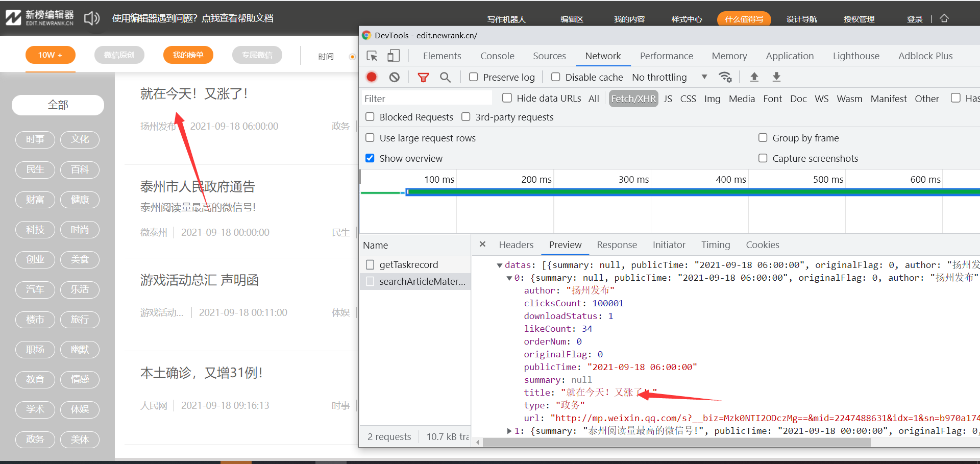
Task: Click the 登录 login link
Action: (915, 19)
